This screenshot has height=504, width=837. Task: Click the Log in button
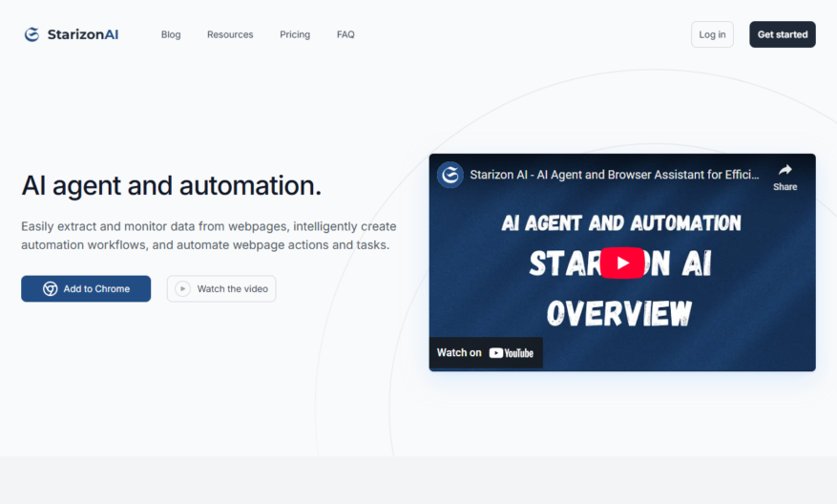(712, 34)
